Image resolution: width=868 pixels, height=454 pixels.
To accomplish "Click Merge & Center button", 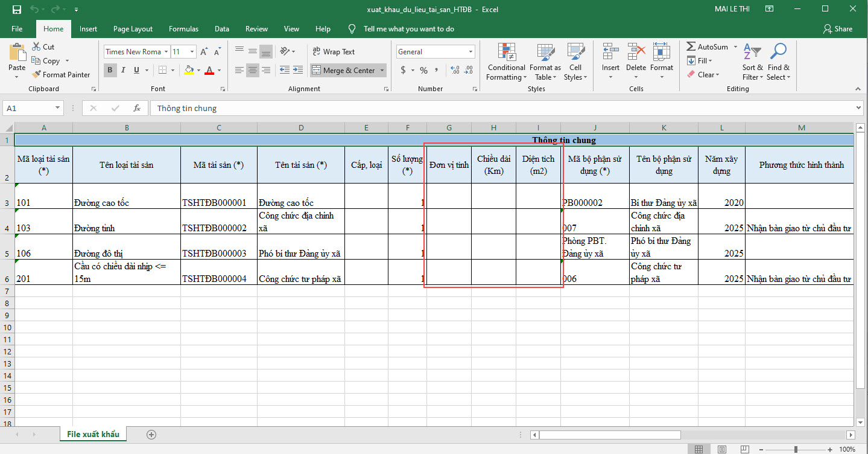I will tap(343, 71).
